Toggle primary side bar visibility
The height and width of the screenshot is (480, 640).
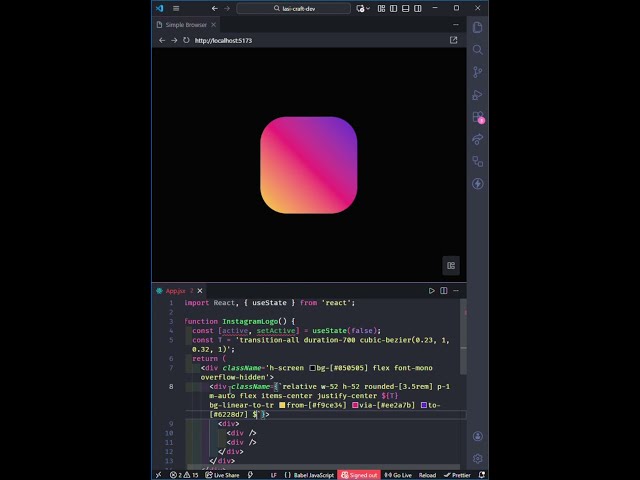(x=393, y=8)
